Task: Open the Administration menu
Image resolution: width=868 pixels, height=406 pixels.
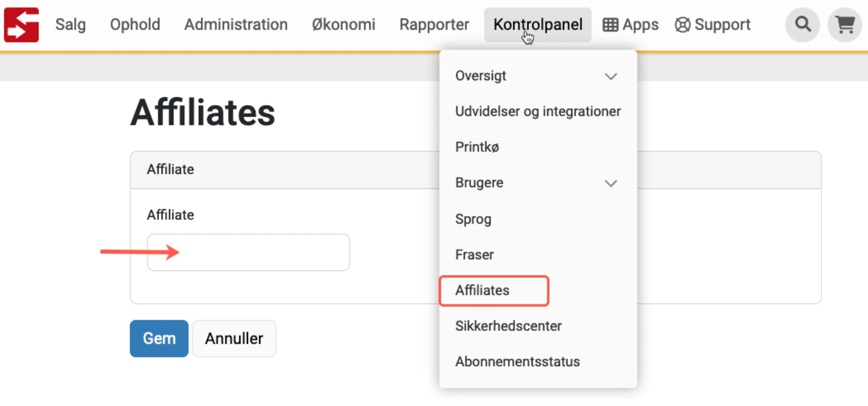Action: click(x=236, y=24)
